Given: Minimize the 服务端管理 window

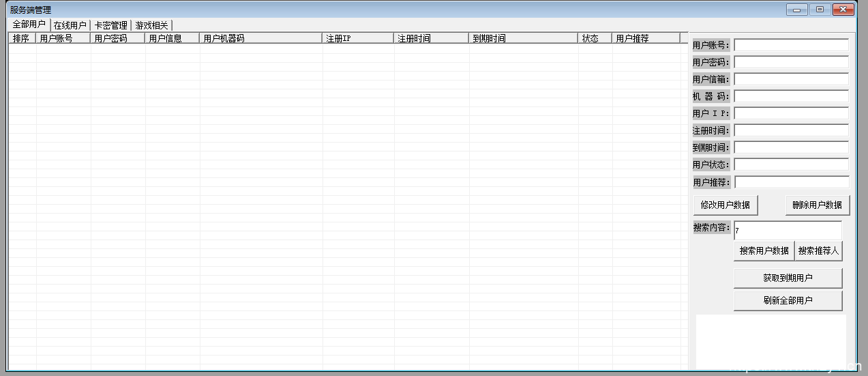Looking at the screenshot, I should click(x=796, y=10).
